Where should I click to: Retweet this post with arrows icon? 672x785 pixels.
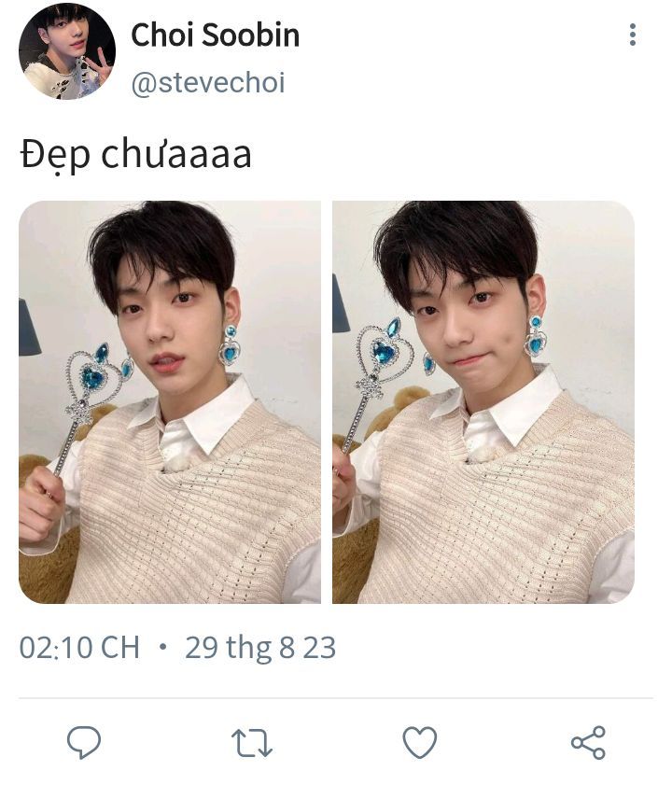point(252,743)
